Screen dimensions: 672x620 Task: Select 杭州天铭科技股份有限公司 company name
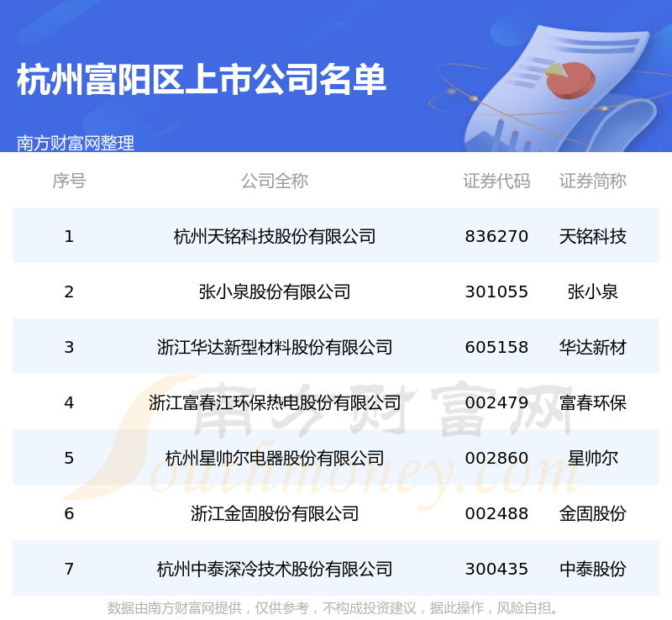275,236
